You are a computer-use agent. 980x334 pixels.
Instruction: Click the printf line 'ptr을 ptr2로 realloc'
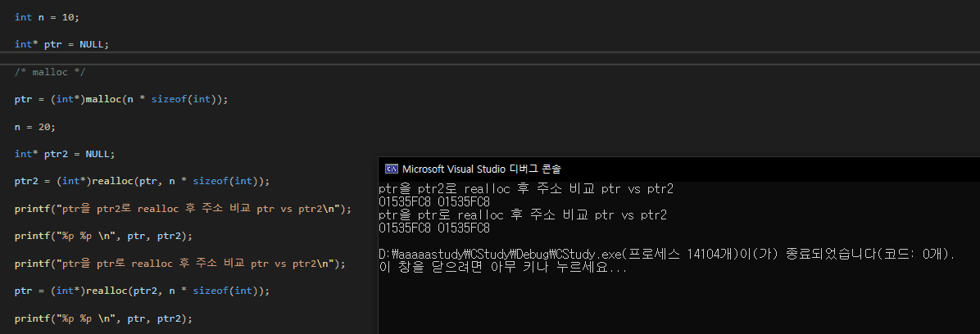click(x=183, y=209)
